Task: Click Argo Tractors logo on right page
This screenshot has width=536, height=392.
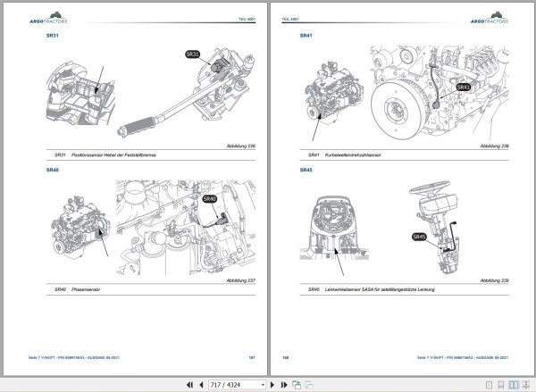Action: tap(490, 18)
